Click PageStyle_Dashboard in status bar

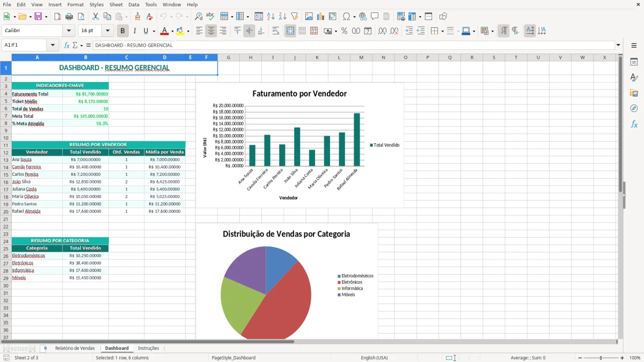[x=233, y=358]
